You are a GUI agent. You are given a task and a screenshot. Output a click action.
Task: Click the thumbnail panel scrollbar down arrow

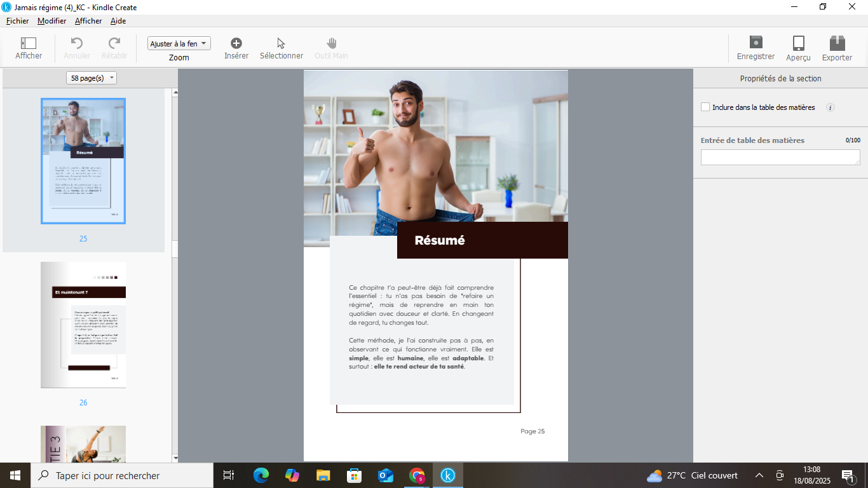175,458
